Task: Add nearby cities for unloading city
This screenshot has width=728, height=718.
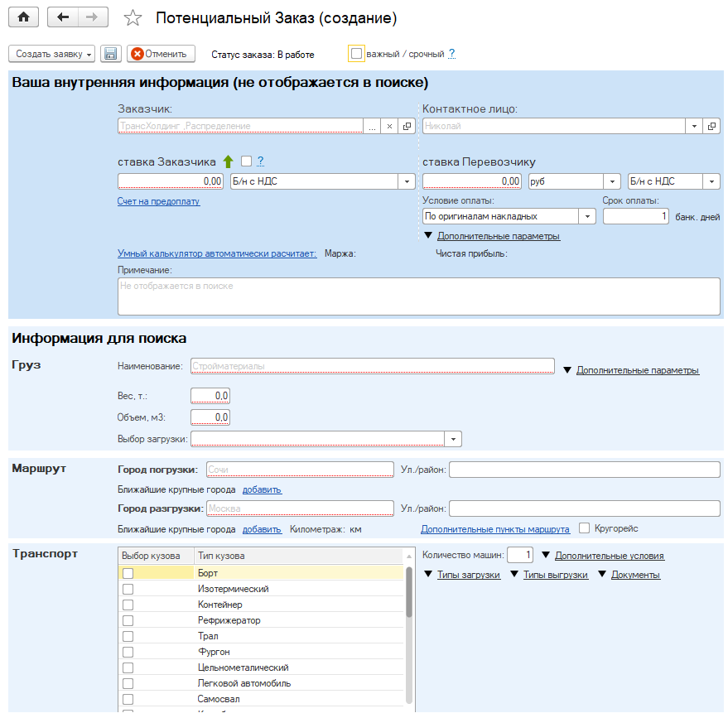Action: click(262, 529)
